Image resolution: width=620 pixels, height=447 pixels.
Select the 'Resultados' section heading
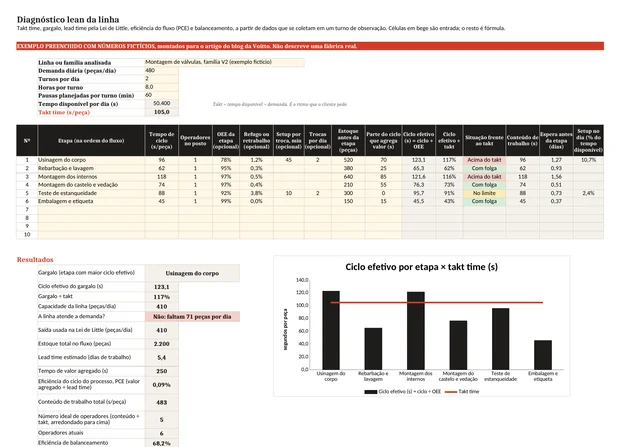[35, 260]
